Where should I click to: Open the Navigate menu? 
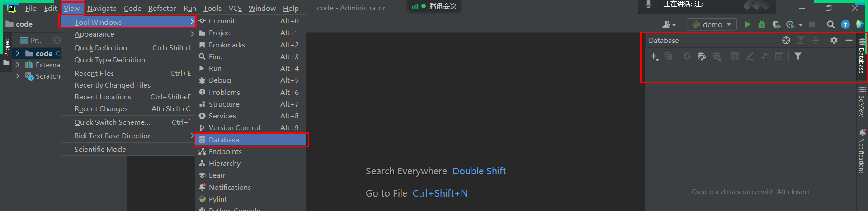[x=102, y=8]
